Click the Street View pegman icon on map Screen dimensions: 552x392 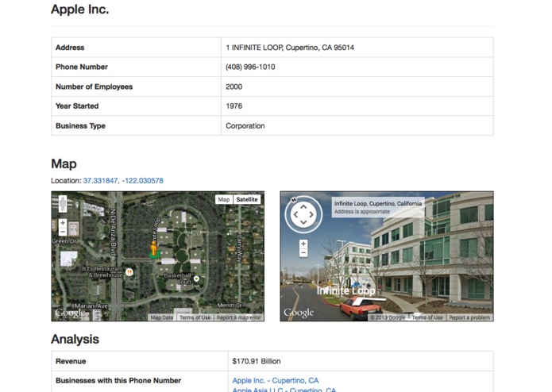point(63,204)
